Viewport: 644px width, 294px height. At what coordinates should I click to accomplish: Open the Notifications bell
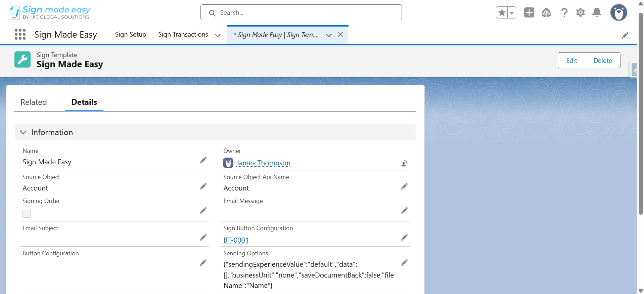[597, 13]
